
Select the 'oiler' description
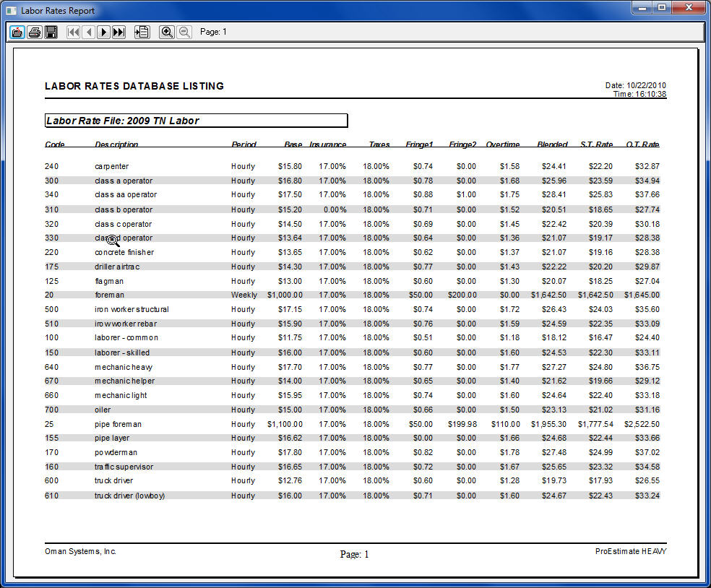click(x=103, y=410)
